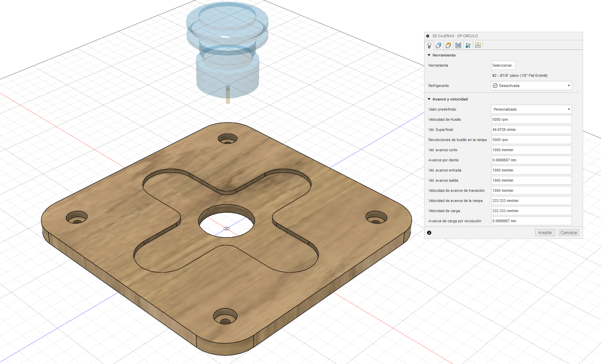
Task: Edit the Vel. Superficial field
Action: (531, 130)
